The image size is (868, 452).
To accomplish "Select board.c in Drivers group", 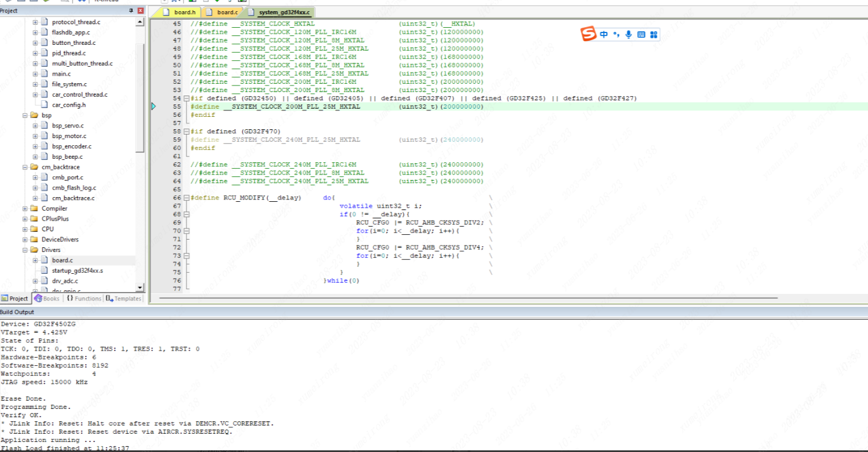I will point(62,260).
